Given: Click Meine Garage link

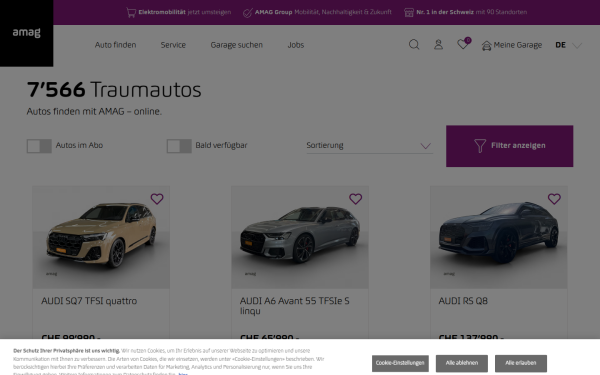Looking at the screenshot, I should [x=518, y=45].
